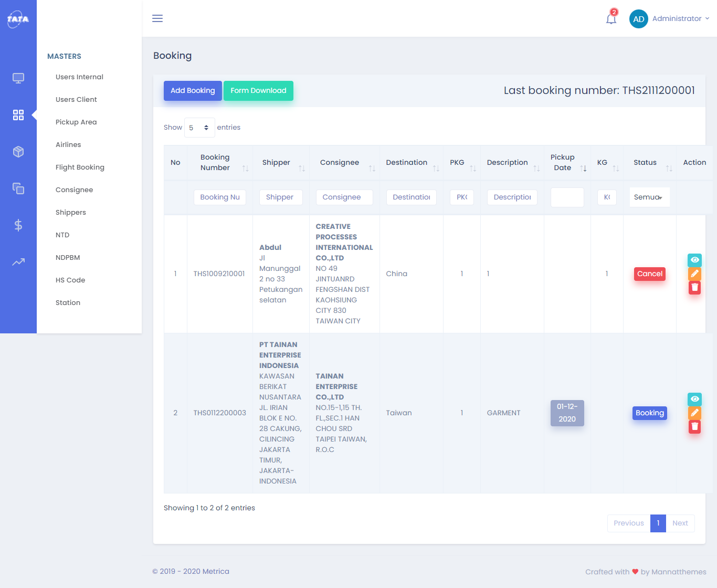Open the monitor dashboard sidebar icon
The width and height of the screenshot is (717, 588).
click(18, 78)
